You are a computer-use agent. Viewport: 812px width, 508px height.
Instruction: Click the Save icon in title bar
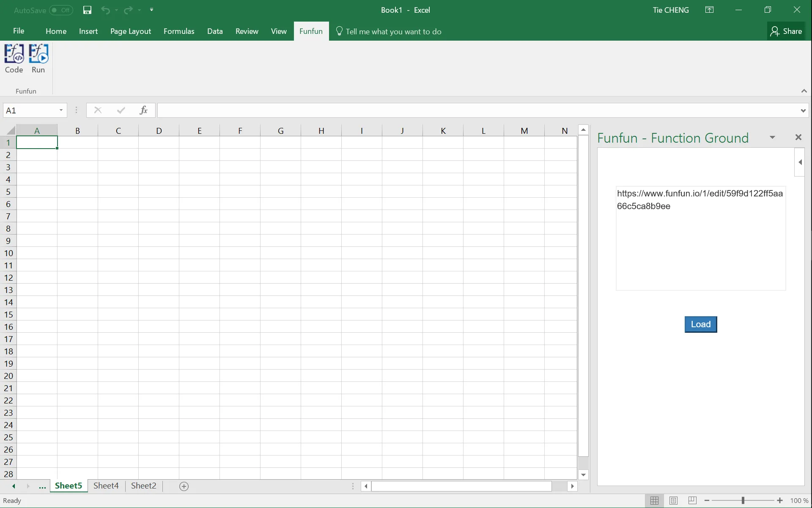87,10
